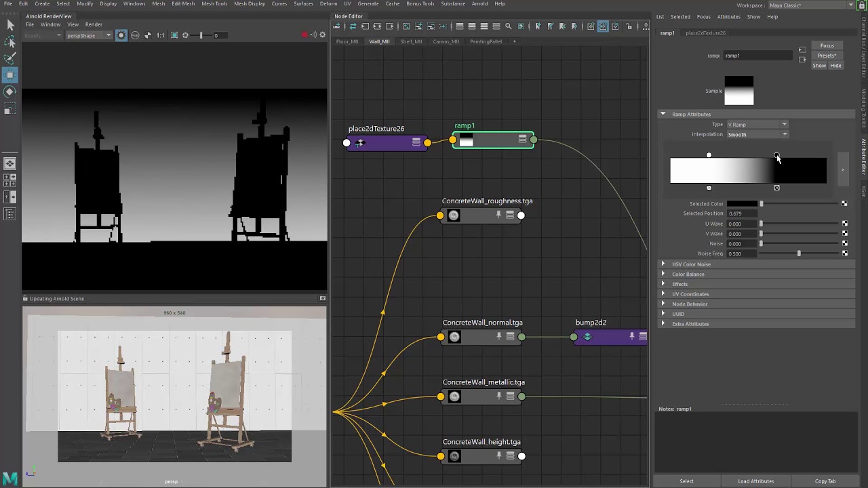
Task: Collapse the Ramp Attributes section
Action: tap(663, 114)
